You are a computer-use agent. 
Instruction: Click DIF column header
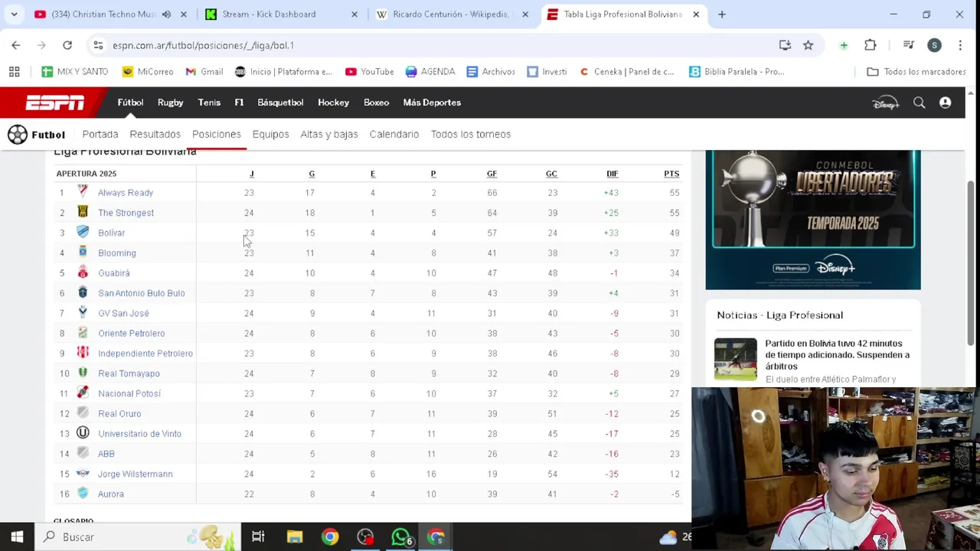click(612, 174)
